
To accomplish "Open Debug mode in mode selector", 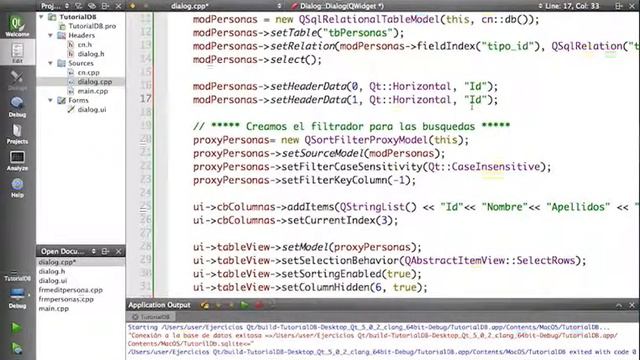I will coord(17,107).
